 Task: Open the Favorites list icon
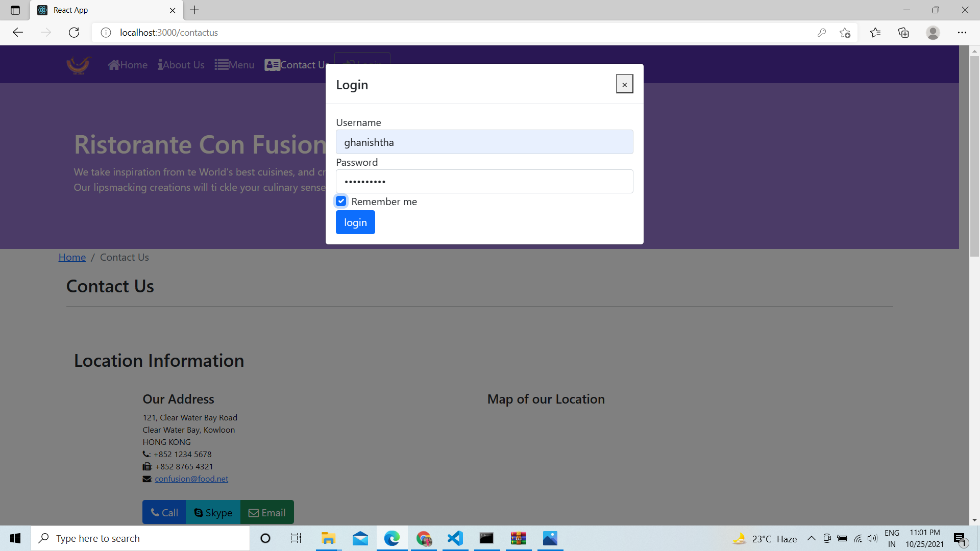(x=875, y=33)
